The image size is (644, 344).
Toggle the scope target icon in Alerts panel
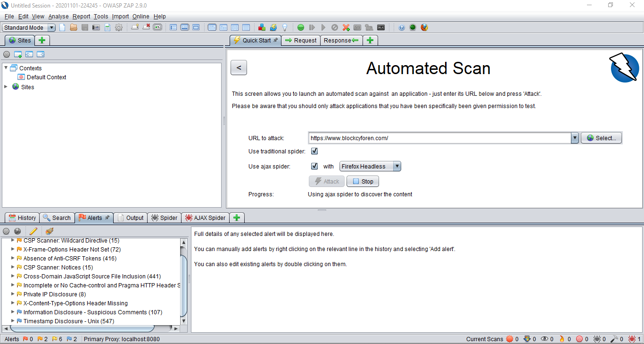coord(6,231)
